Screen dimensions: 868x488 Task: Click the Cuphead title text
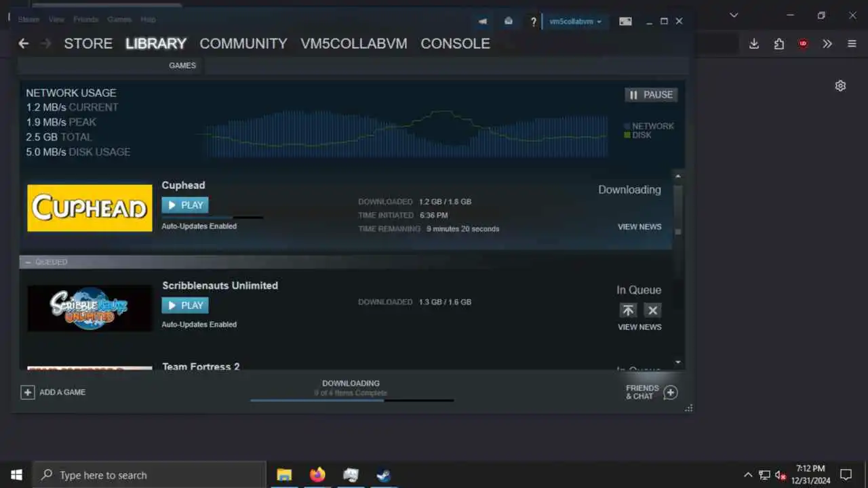pyautogui.click(x=183, y=185)
